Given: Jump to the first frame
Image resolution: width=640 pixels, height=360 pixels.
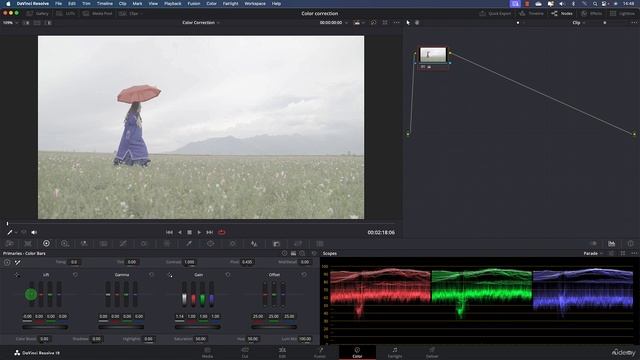Looking at the screenshot, I should click(169, 232).
